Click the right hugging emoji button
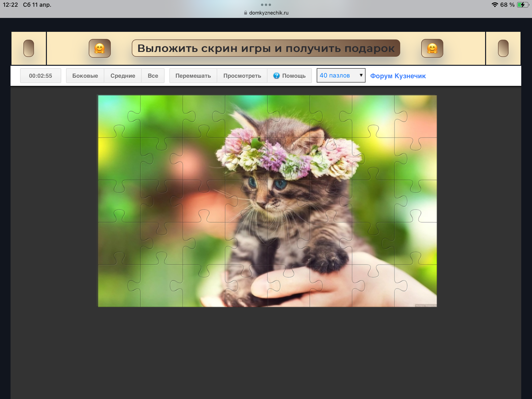This screenshot has height=399, width=532. [x=432, y=48]
